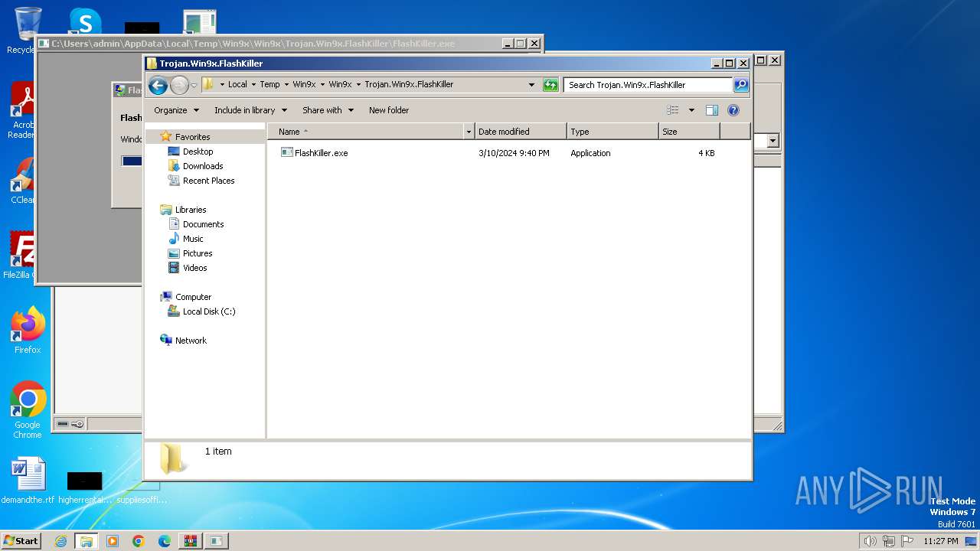Click the FlashKiller.exe application icon in list
This screenshot has height=551, width=980.
tap(287, 153)
